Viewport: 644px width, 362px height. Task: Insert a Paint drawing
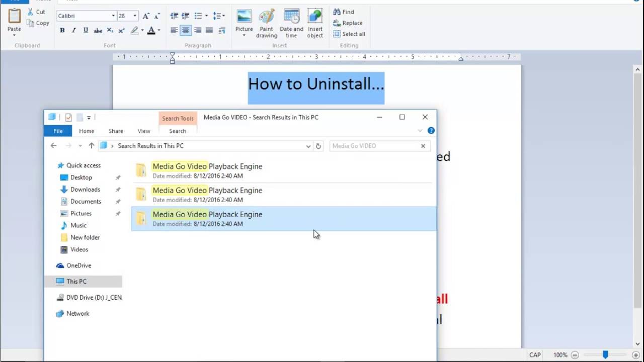point(267,23)
